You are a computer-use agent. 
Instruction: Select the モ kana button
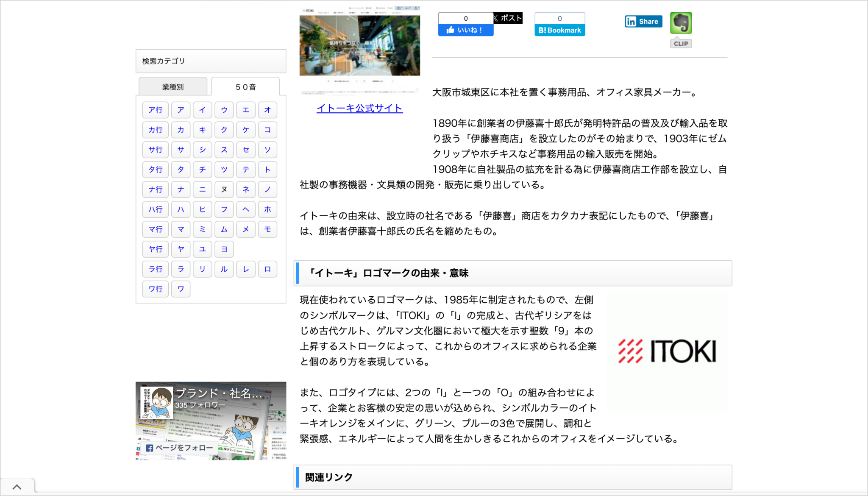(x=267, y=229)
